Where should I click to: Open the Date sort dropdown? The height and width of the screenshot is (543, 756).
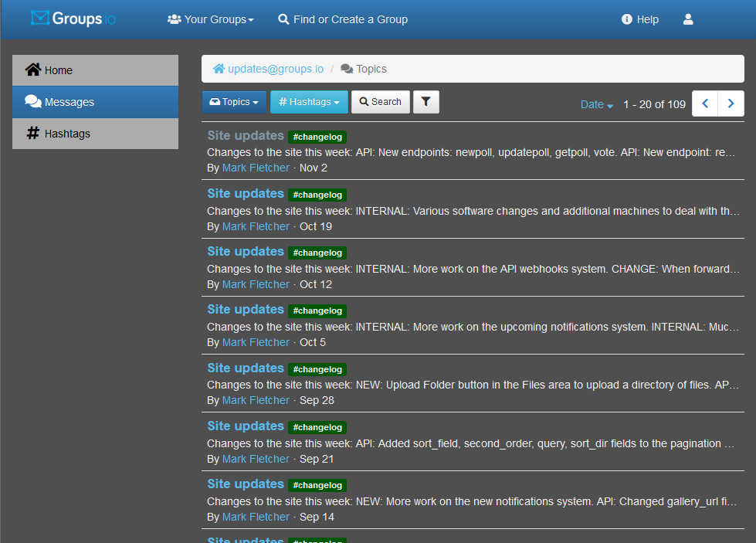[x=596, y=104]
